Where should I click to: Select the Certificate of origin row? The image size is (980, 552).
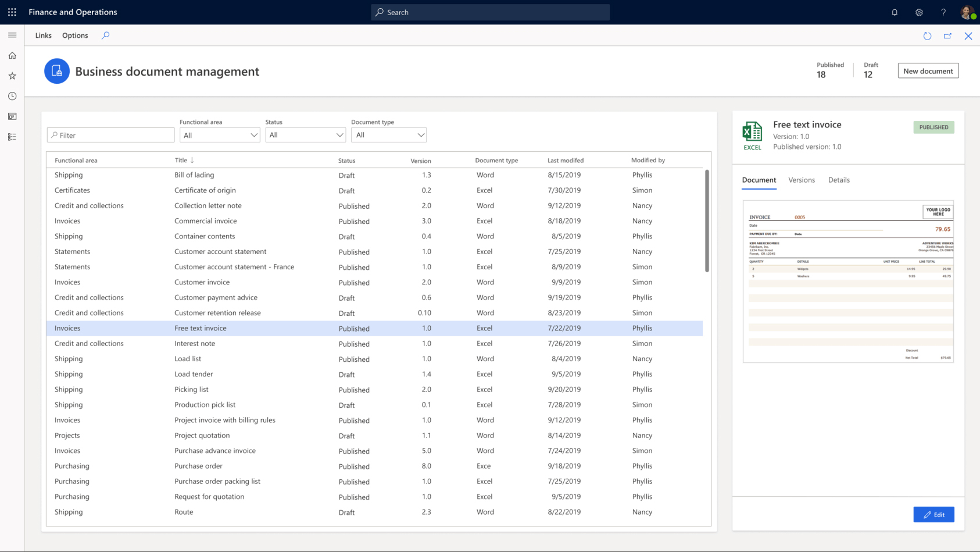pos(374,190)
